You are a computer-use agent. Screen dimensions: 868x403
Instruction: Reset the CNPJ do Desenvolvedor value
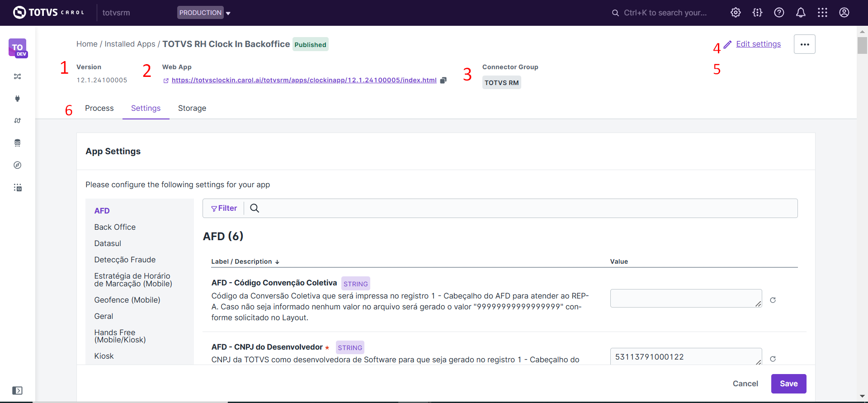(x=773, y=359)
